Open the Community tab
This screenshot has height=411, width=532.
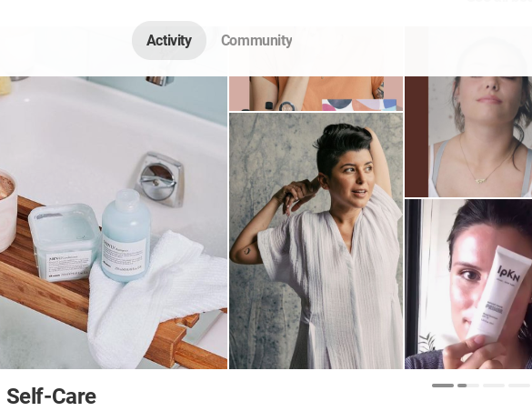pyautogui.click(x=256, y=40)
